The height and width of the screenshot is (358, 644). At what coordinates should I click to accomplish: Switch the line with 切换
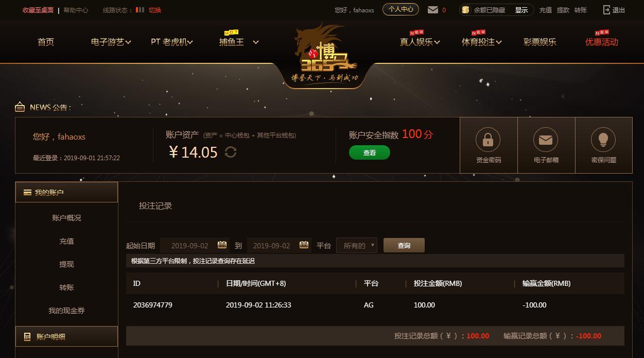[155, 10]
